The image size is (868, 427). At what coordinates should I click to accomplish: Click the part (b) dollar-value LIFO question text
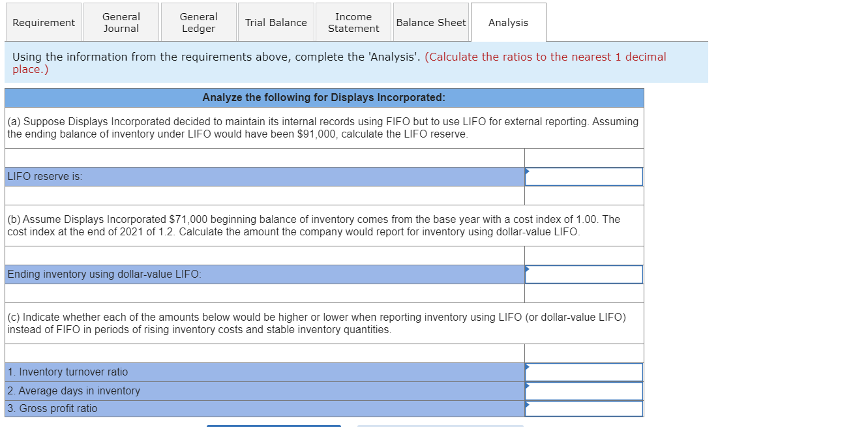(314, 226)
